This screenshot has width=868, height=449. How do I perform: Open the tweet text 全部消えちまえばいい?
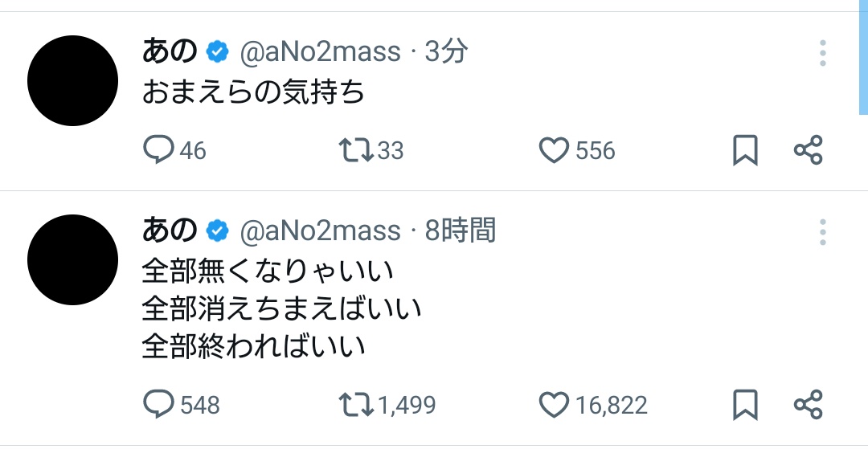point(281,308)
